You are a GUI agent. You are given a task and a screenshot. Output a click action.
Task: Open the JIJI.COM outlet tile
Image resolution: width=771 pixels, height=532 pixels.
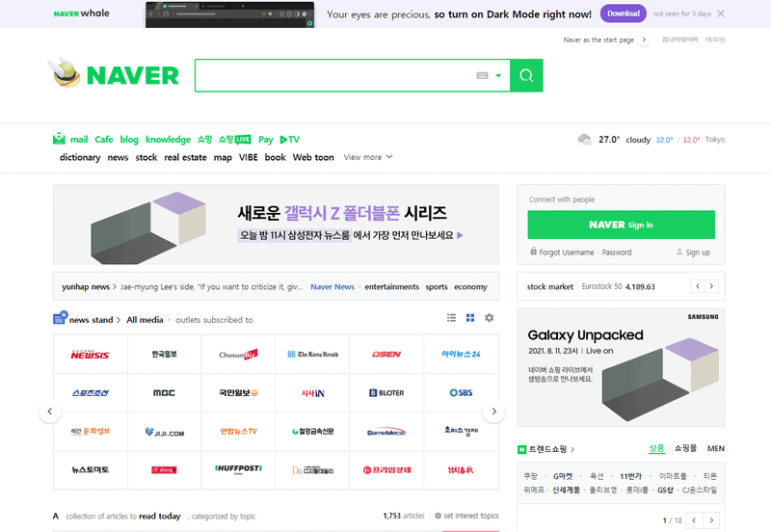(164, 432)
